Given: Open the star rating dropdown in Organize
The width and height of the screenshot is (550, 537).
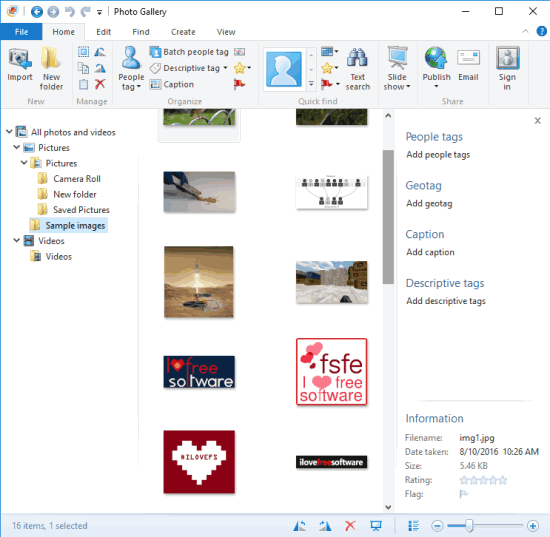Looking at the screenshot, I should click(249, 68).
